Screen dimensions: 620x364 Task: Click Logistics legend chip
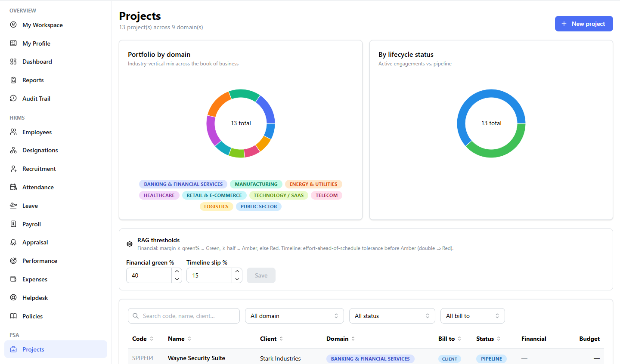pos(216,207)
